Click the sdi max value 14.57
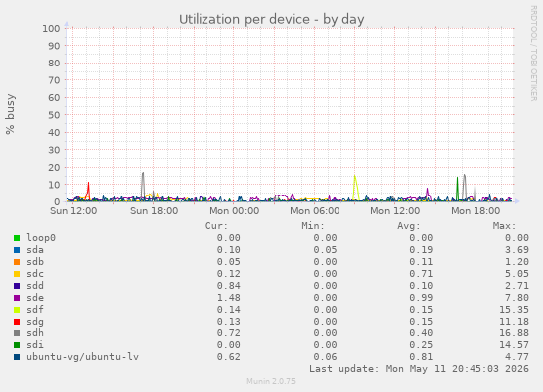Screen dimensions: 543x392 514,345
